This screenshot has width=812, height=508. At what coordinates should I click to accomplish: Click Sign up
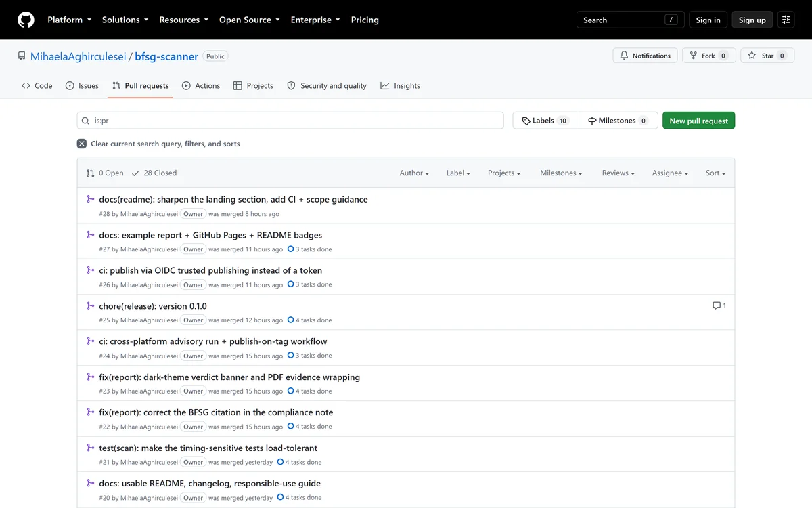point(752,20)
